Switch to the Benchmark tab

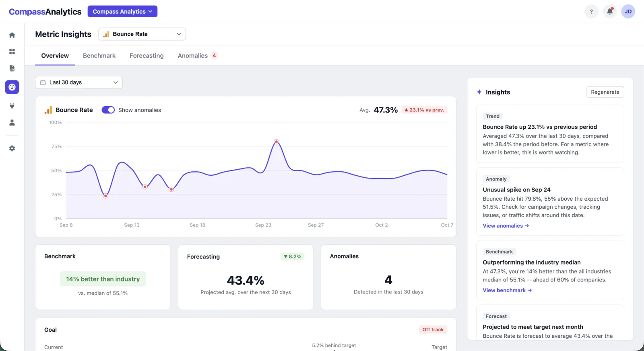pos(99,56)
